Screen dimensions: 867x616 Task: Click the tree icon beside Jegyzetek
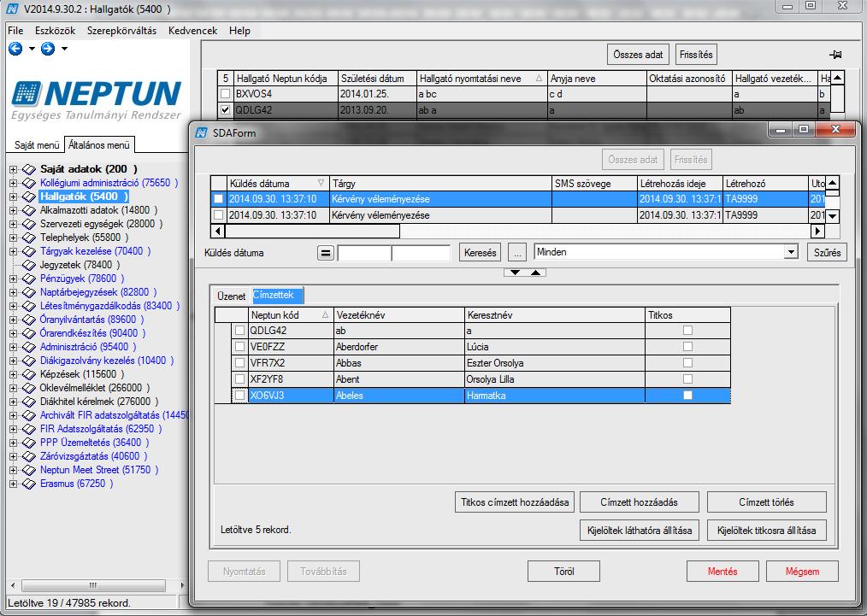[29, 265]
